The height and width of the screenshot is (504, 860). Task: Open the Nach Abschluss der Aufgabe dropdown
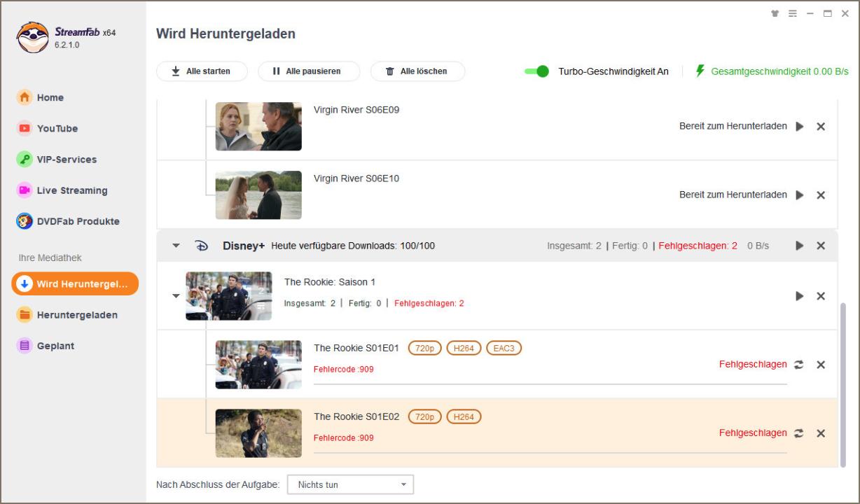click(x=350, y=484)
